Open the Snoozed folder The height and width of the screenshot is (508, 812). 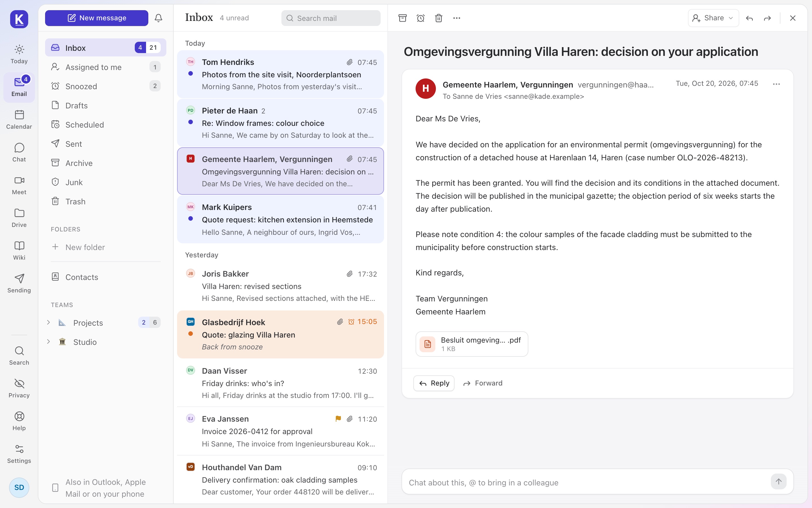click(x=106, y=86)
